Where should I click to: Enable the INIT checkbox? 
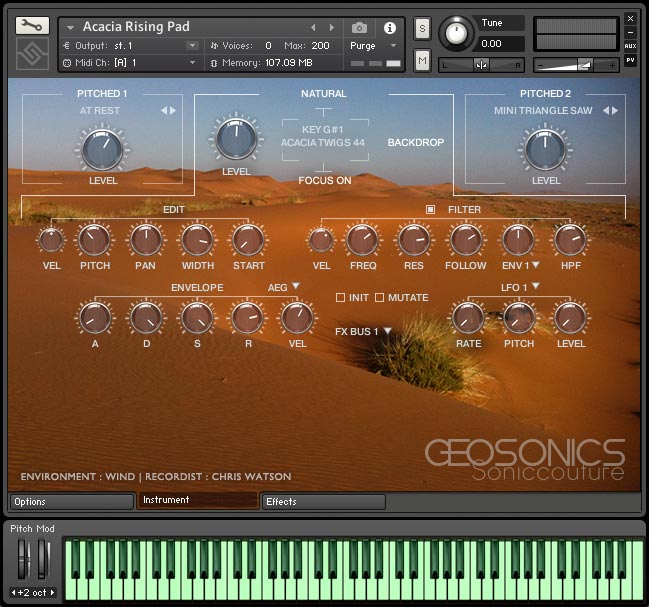(x=340, y=298)
